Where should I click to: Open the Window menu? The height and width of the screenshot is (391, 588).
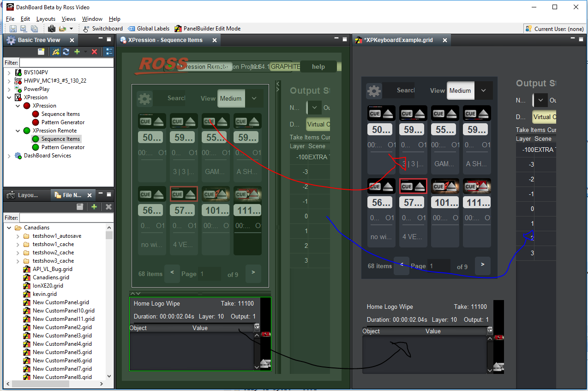[x=92, y=19]
